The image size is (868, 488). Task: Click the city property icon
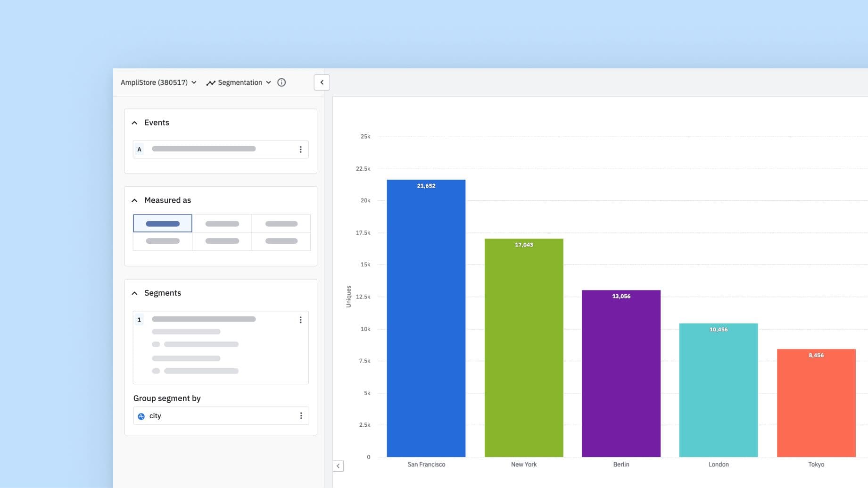[x=141, y=416]
